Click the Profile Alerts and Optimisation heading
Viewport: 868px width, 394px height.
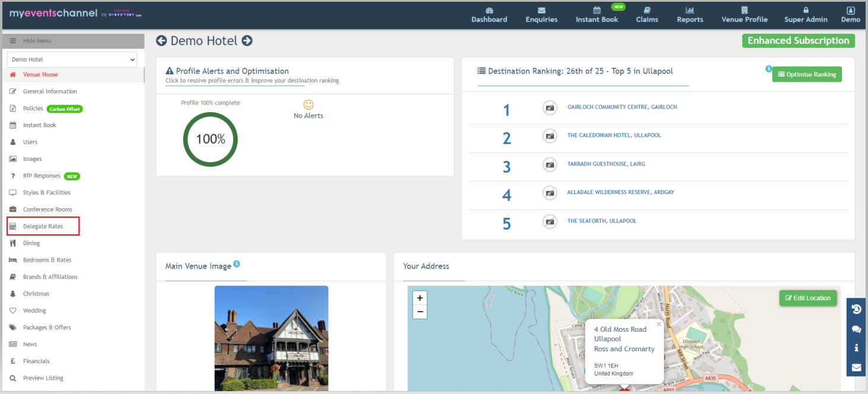[227, 71]
